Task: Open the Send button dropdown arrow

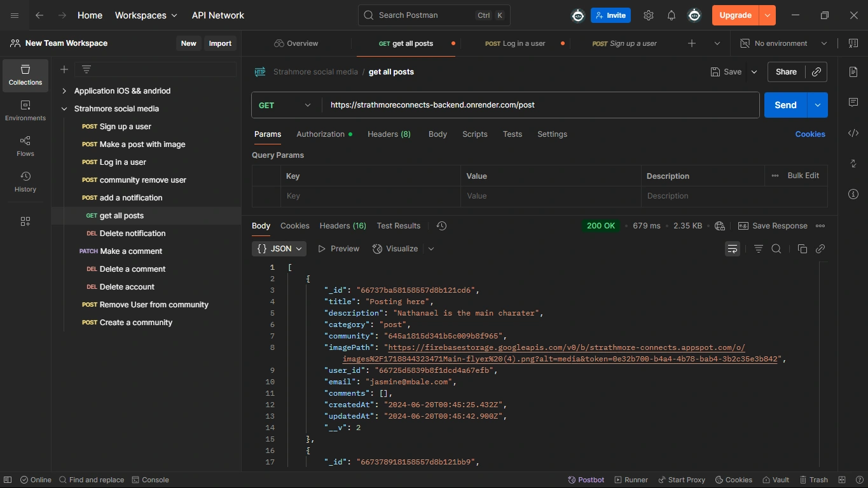Action: 818,105
